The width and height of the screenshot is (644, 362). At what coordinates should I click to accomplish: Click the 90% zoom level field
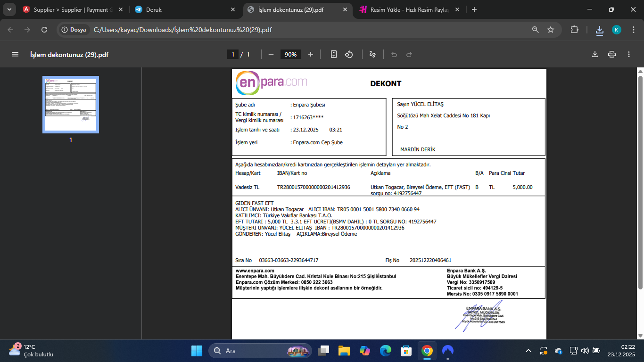click(291, 54)
